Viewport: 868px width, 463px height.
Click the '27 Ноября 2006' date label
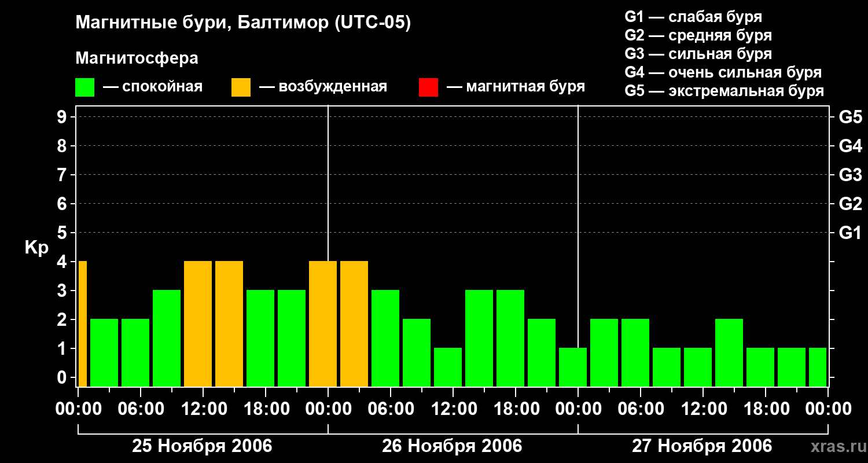702,446
